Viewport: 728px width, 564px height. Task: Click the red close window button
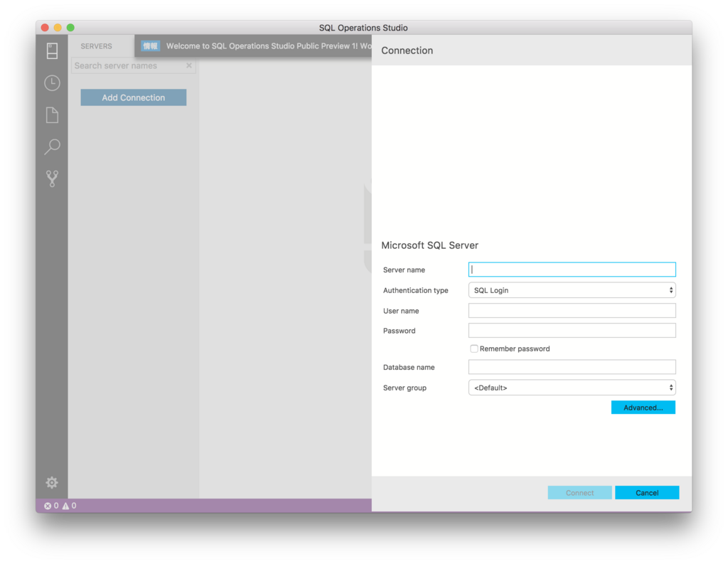click(45, 28)
